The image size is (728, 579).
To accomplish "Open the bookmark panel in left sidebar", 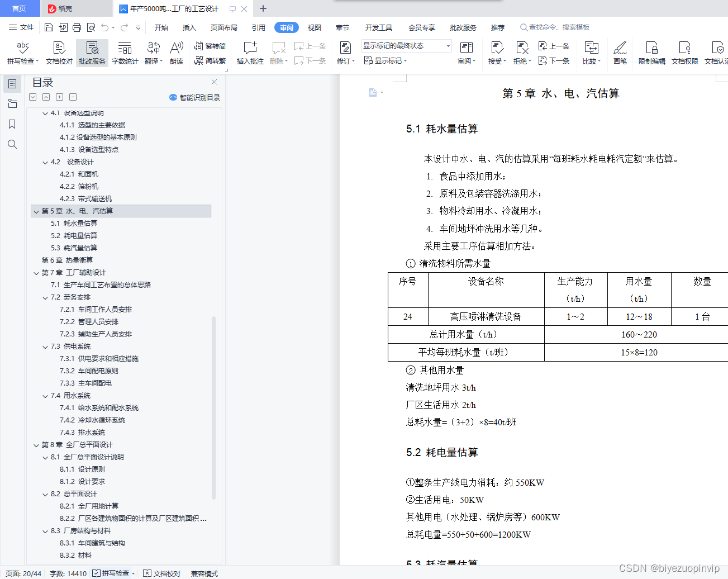I will (x=12, y=124).
